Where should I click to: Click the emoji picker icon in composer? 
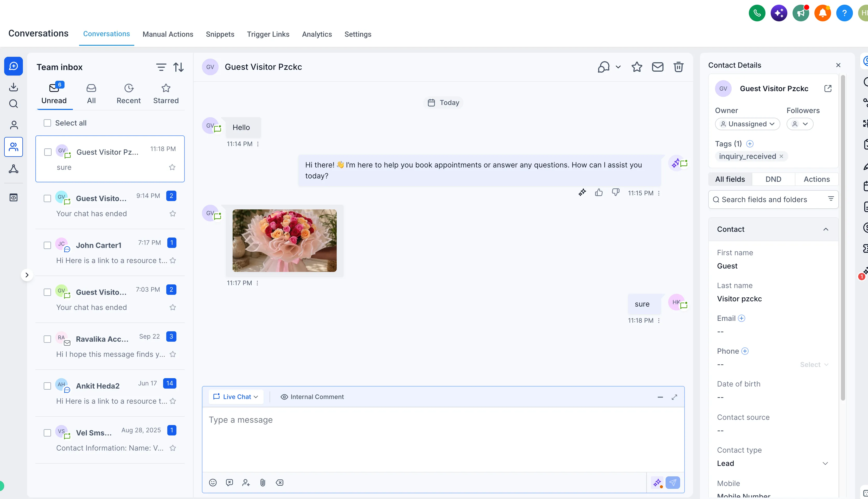[x=213, y=483]
